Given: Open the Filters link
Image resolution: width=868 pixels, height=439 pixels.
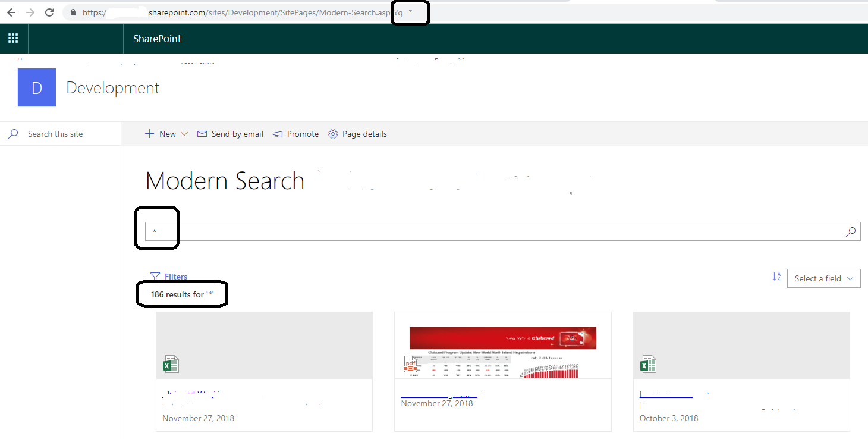Looking at the screenshot, I should [169, 277].
